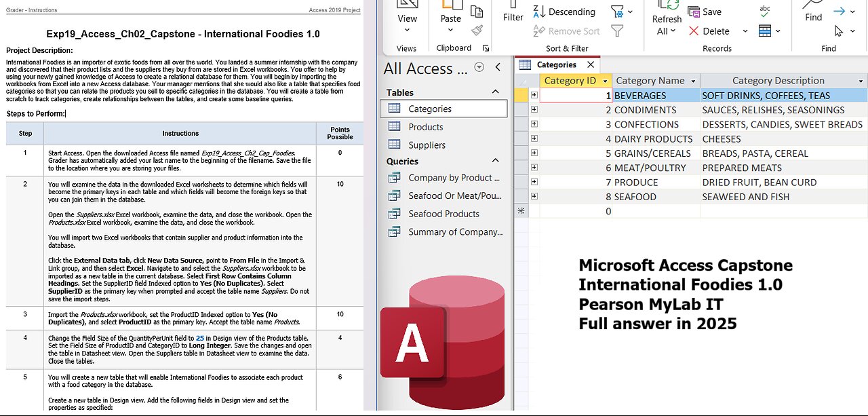Image resolution: width=868 pixels, height=416 pixels.
Task: Expand subdatasheet for PRODUCE row
Action: (x=534, y=182)
